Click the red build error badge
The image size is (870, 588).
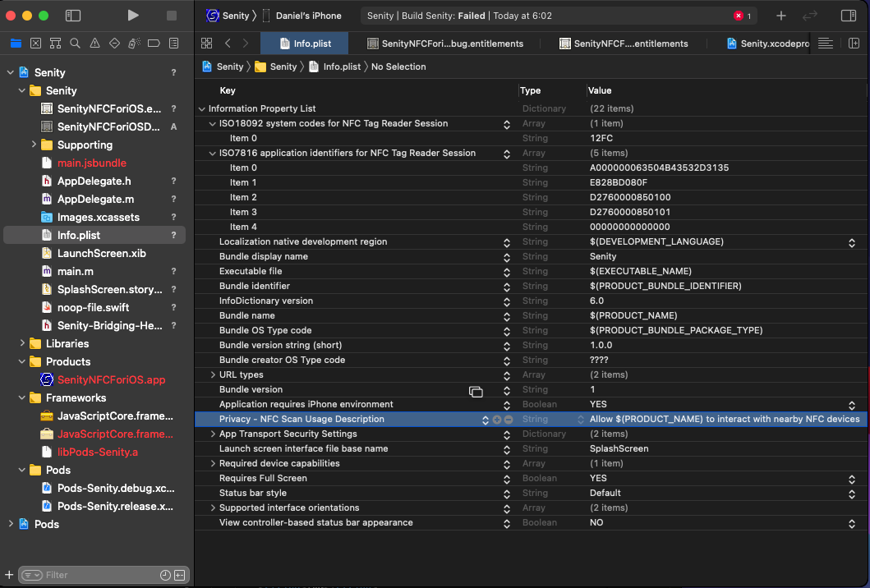point(742,16)
